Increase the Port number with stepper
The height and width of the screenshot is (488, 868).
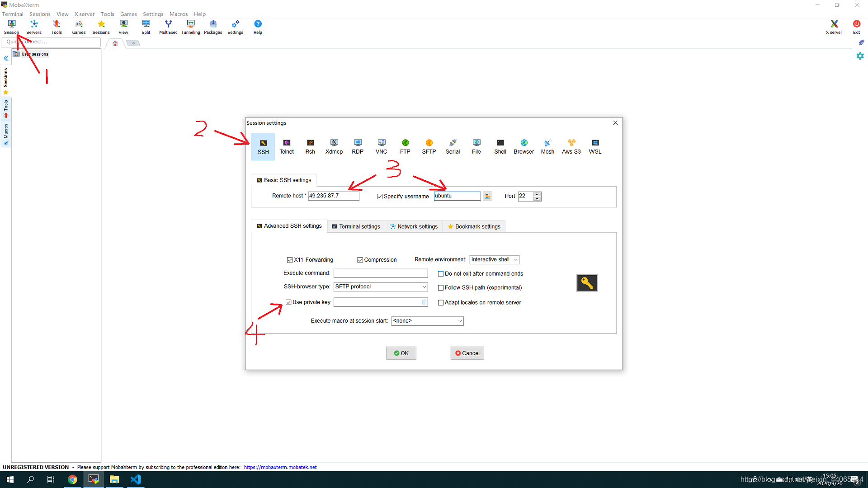pos(537,194)
